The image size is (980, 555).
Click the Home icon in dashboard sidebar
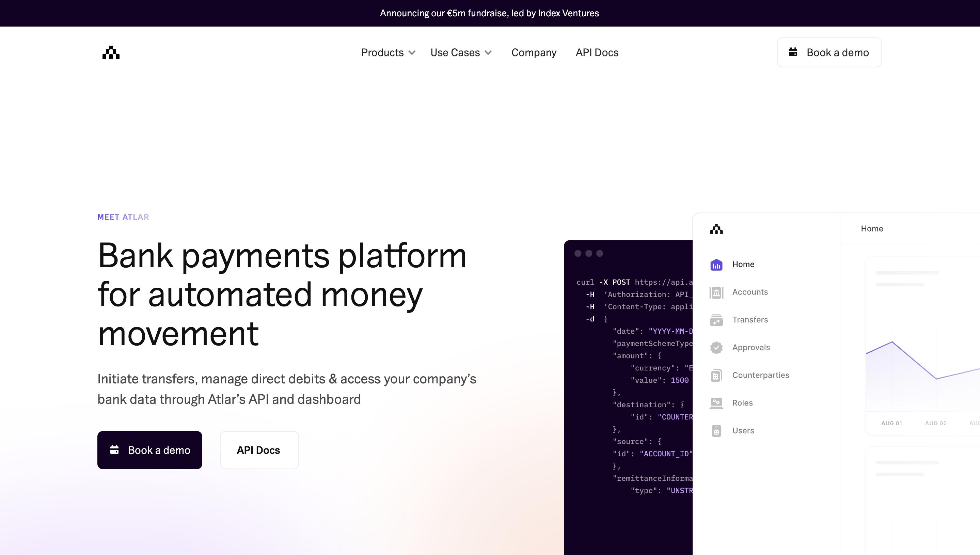tap(716, 265)
